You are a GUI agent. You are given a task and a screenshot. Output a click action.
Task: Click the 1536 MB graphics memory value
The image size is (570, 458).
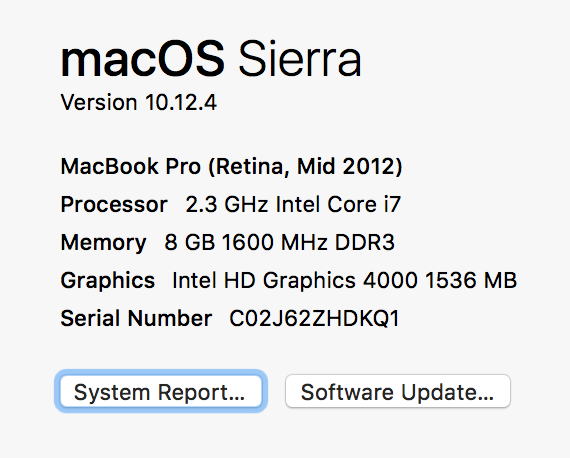[471, 280]
